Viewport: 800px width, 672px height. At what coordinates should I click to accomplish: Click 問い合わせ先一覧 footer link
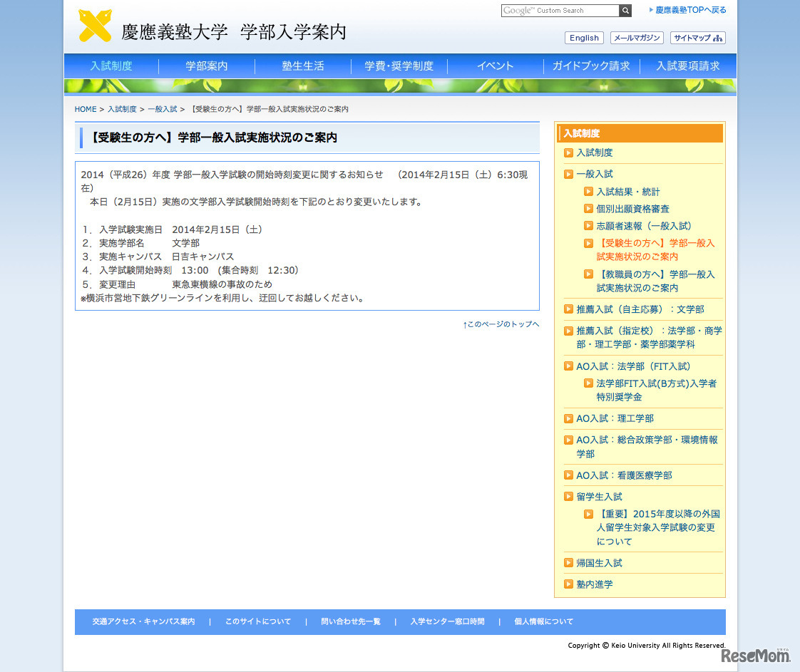pos(350,621)
